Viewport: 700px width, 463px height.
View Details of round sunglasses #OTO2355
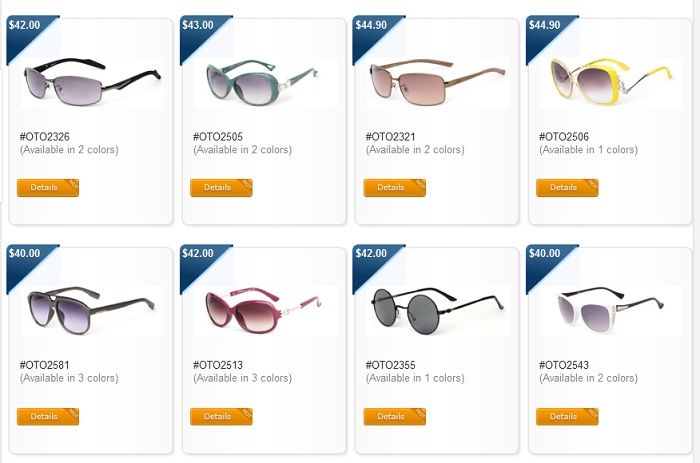point(395,417)
